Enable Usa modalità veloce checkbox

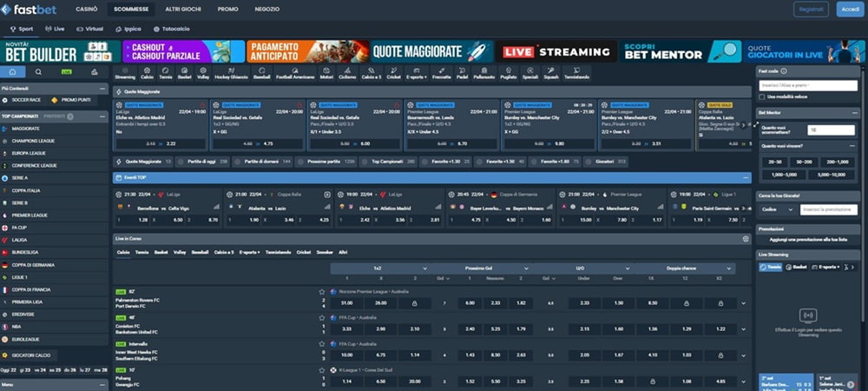(x=762, y=97)
